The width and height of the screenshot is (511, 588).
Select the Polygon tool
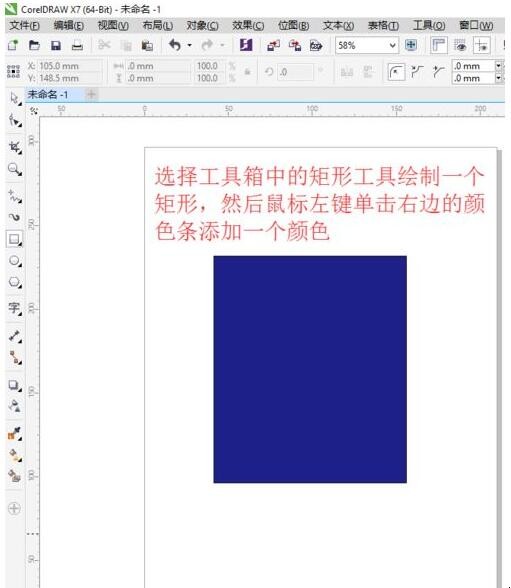coord(14,282)
